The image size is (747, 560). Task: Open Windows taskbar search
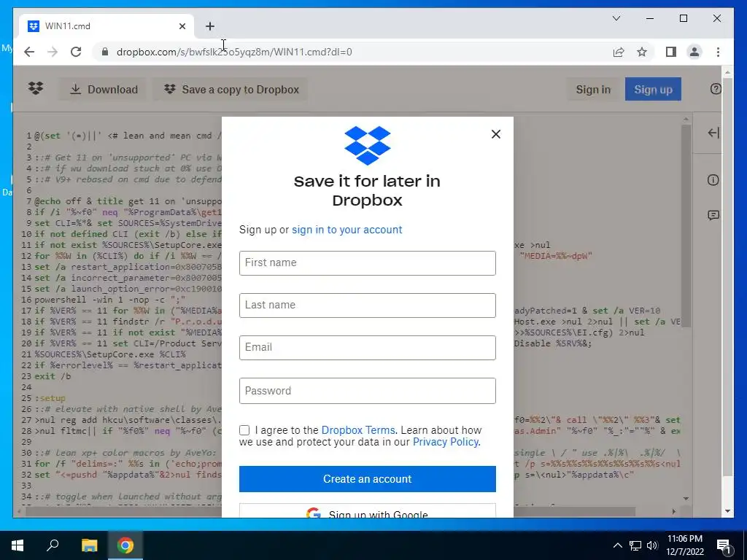(x=53, y=545)
